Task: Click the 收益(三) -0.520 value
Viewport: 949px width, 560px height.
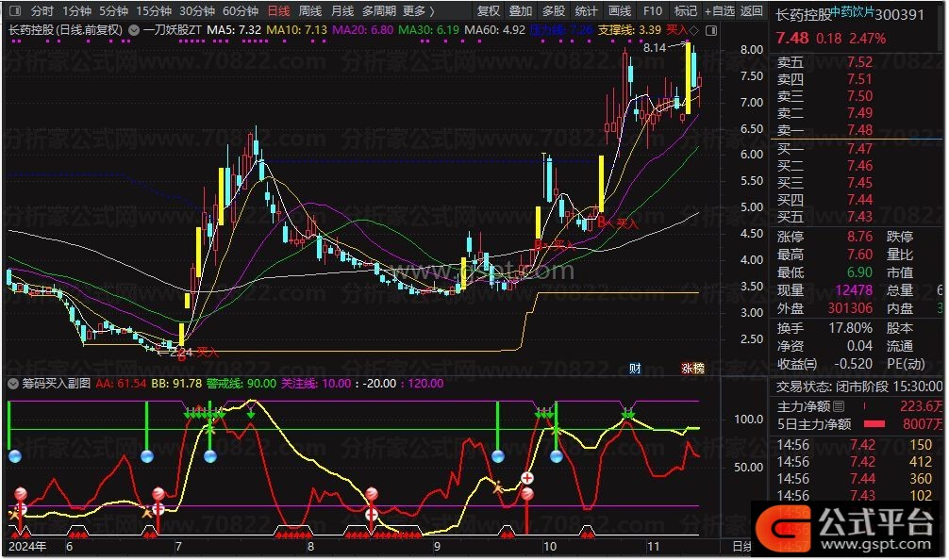Action: [x=854, y=364]
